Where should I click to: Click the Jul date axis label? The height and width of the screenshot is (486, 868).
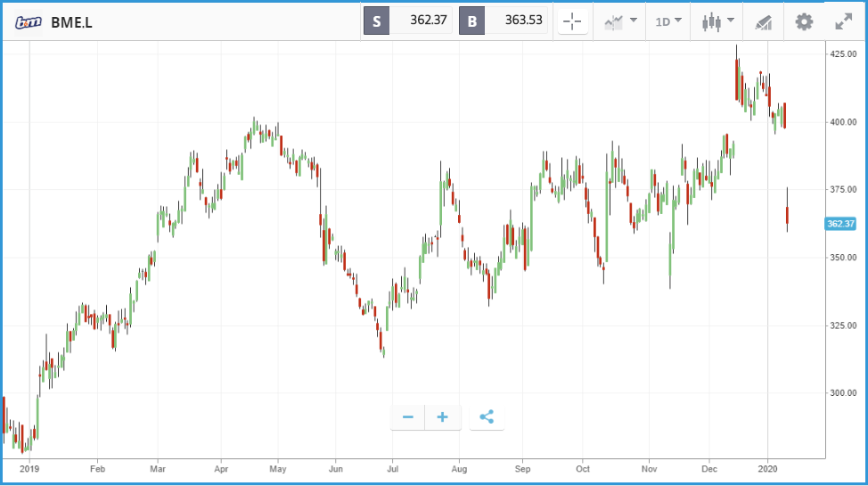[392, 469]
